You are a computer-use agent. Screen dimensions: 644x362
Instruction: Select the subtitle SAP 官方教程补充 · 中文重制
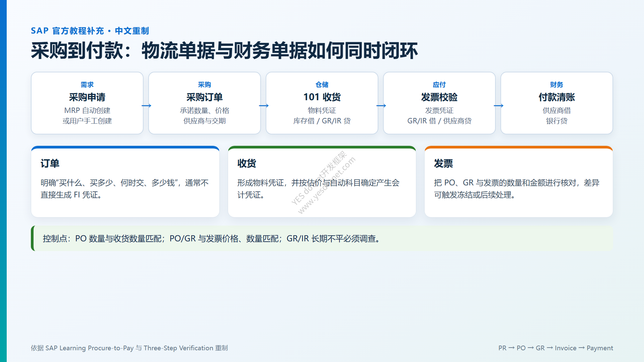tap(90, 31)
